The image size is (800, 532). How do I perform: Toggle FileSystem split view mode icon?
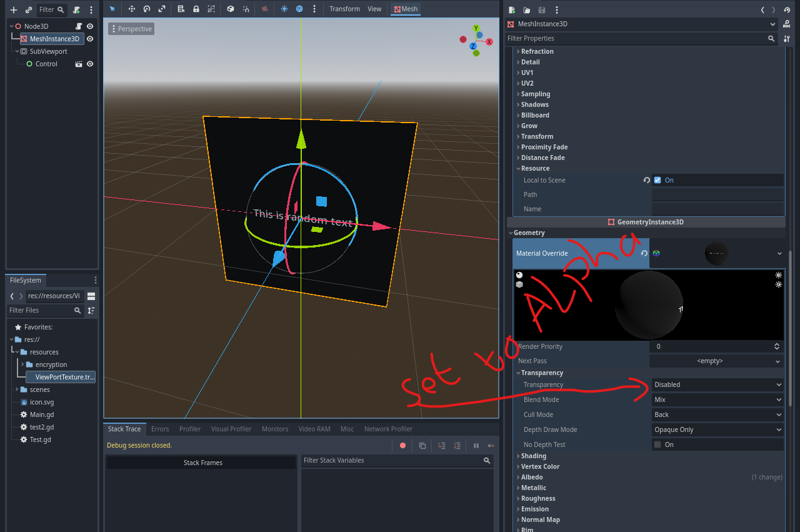point(91,296)
